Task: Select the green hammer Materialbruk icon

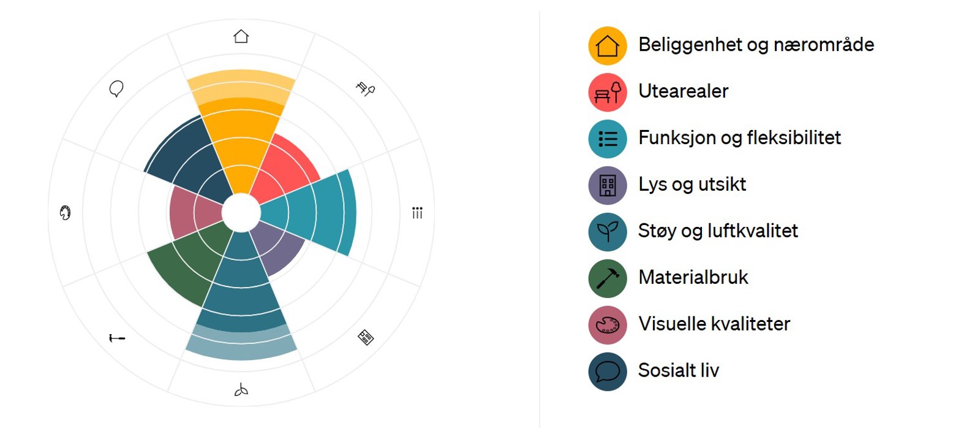Action: [607, 278]
